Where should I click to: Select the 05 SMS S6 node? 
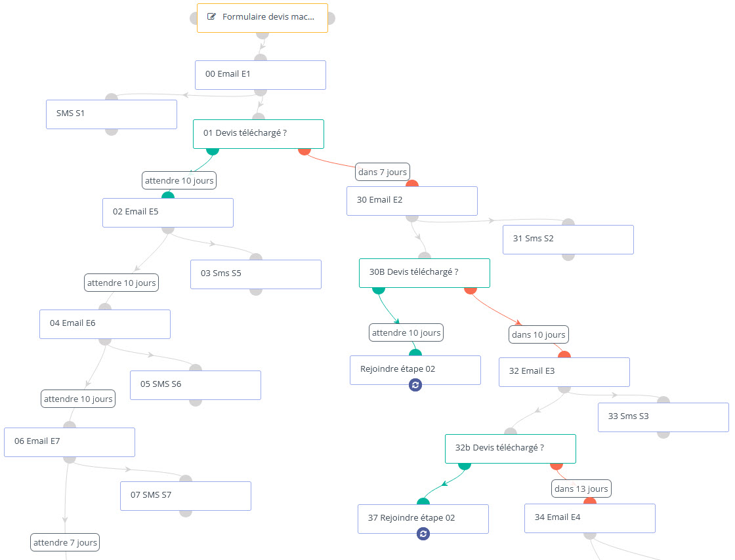(x=196, y=386)
